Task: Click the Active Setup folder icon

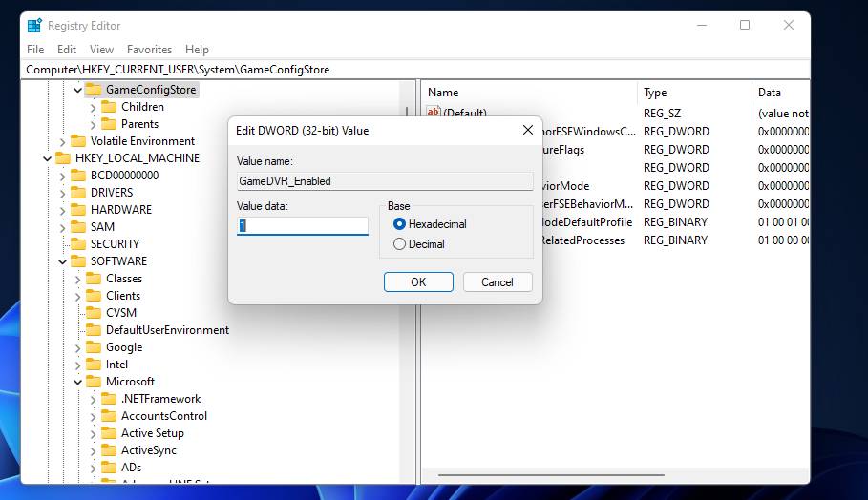Action: 109,432
